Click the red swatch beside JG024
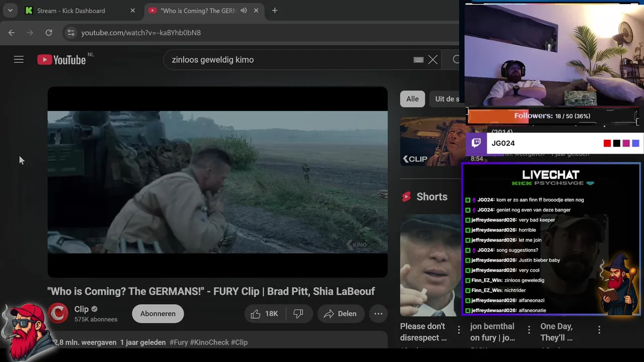 [x=607, y=143]
